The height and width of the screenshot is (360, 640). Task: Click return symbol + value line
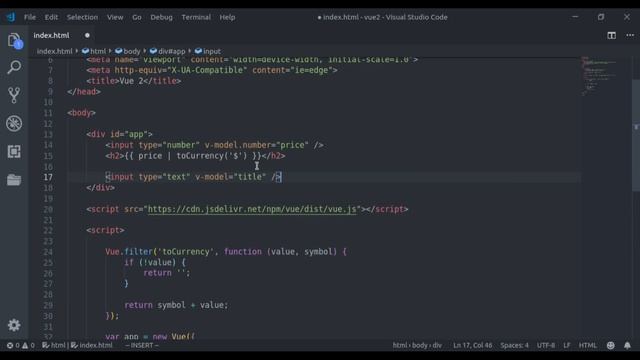coord(176,305)
